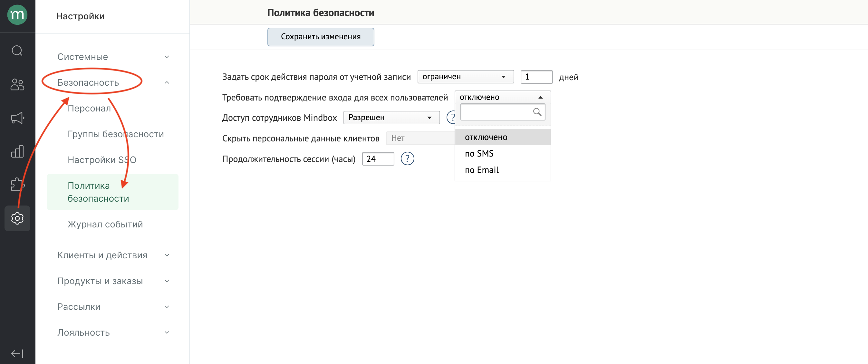Viewport: 868px width, 364px height.
Task: Collapse the sidebar with arrow icon
Action: click(x=17, y=354)
